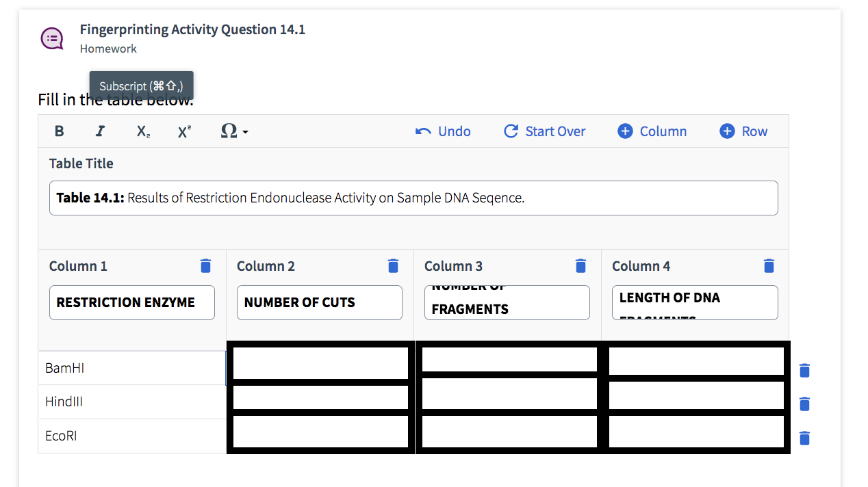Delete Column 4 using its trash icon
The image size is (868, 487).
click(x=769, y=265)
